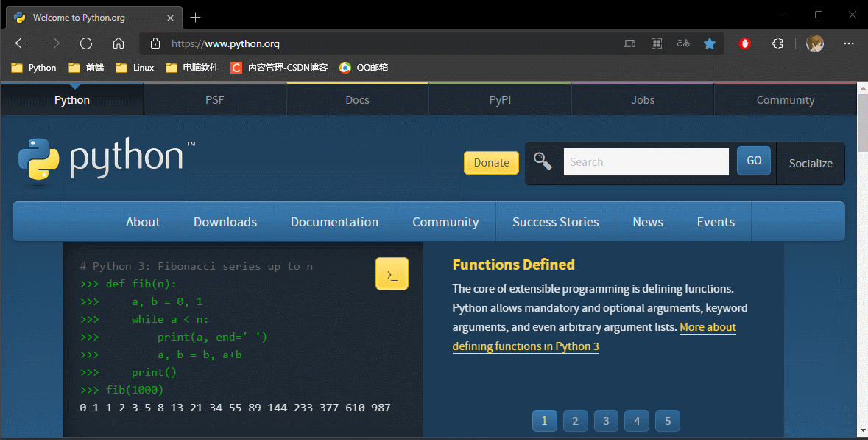Expand the Python bookmarks folder

tap(32, 67)
